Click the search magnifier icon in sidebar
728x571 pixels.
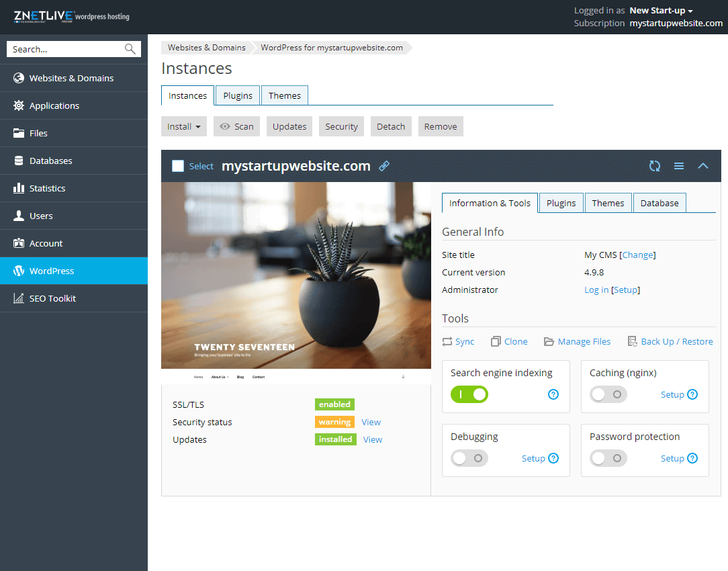tap(130, 49)
